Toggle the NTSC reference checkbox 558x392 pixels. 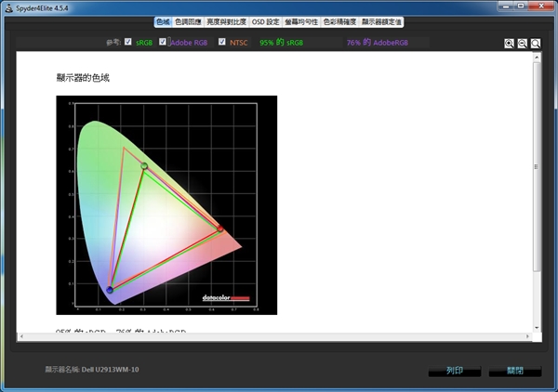pos(222,42)
